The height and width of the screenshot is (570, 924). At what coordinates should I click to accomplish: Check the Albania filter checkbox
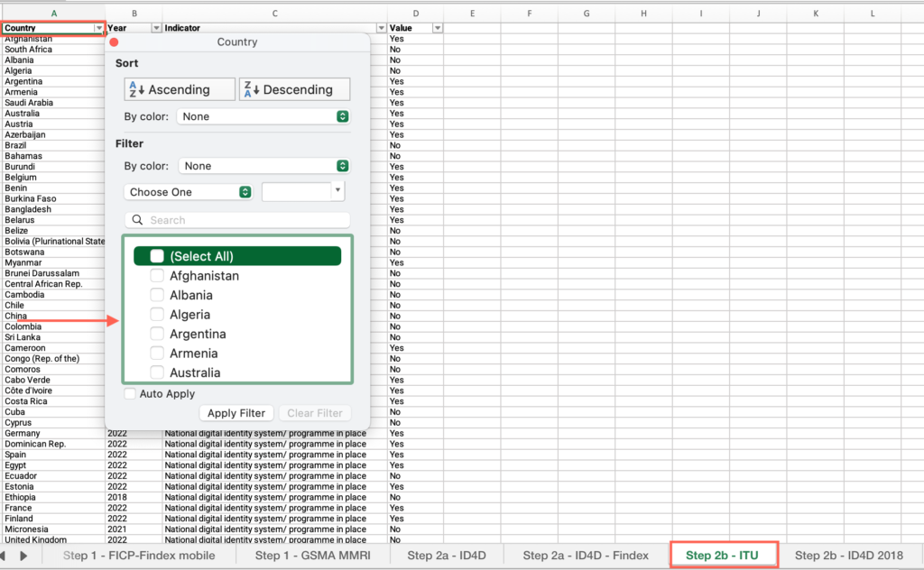tap(157, 295)
